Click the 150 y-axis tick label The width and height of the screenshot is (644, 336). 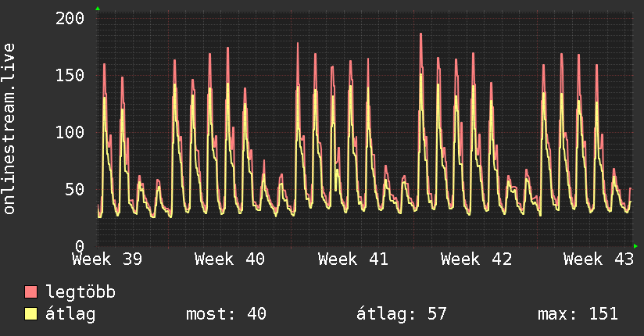tap(70, 75)
